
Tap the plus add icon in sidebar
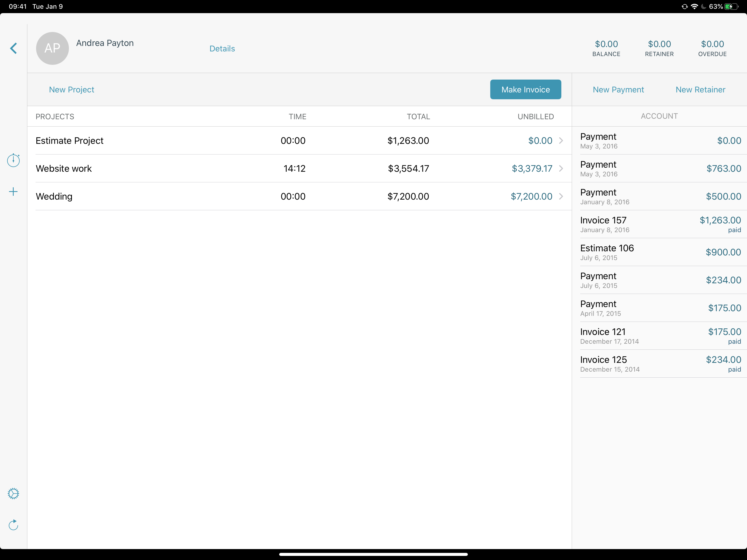(13, 192)
